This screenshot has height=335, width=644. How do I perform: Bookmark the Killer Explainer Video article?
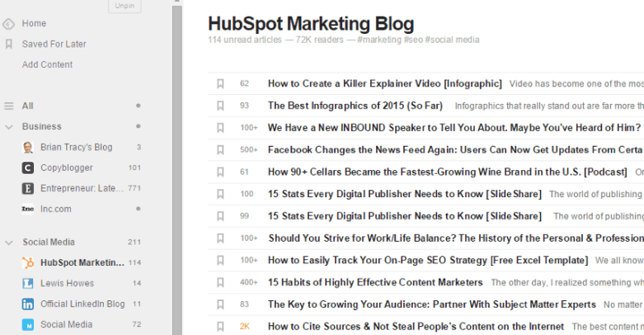tap(220, 84)
